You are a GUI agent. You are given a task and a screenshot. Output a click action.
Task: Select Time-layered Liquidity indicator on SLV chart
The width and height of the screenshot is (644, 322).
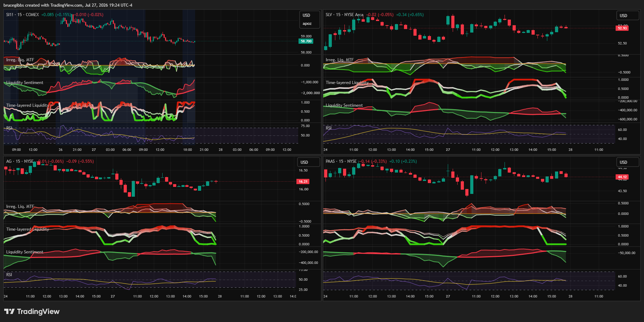(347, 83)
